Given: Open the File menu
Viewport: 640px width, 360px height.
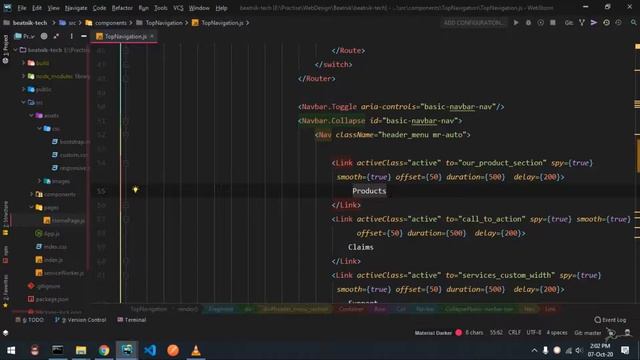Looking at the screenshot, I should 22,8.
